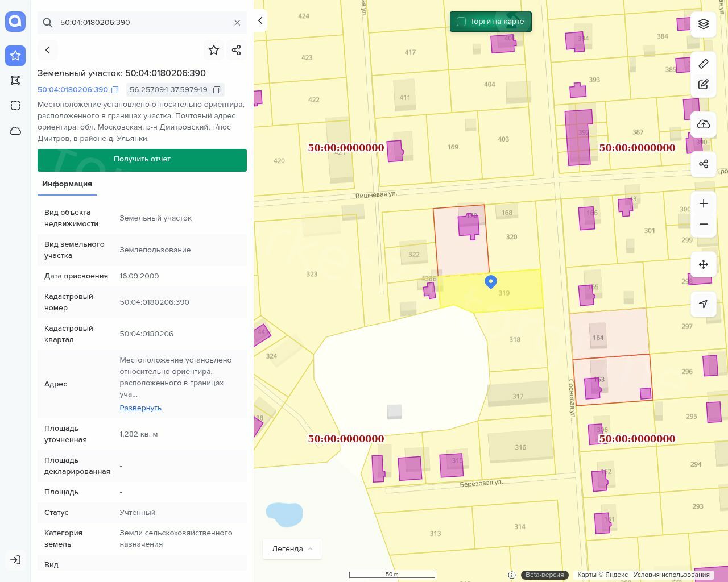Image resolution: width=728 pixels, height=582 pixels.
Task: Copy coordinates 56.257094 37.597949
Action: pos(217,90)
